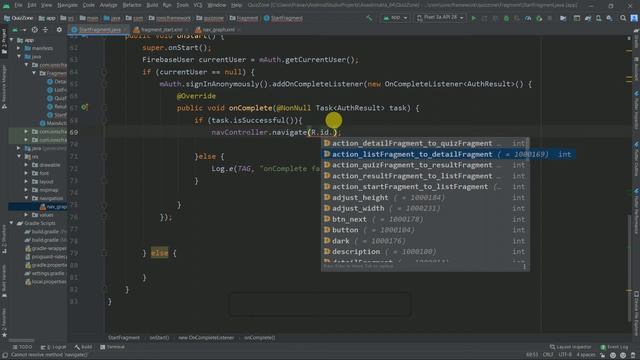Click the Make Project hammer icon
640x360 pixels.
point(369,18)
